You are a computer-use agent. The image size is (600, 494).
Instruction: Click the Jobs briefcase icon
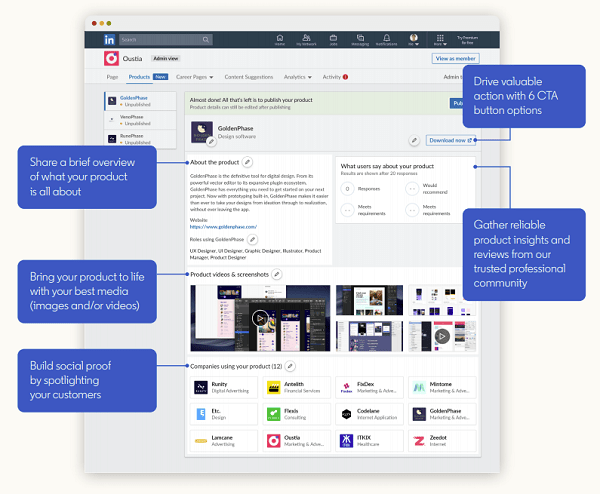point(333,39)
